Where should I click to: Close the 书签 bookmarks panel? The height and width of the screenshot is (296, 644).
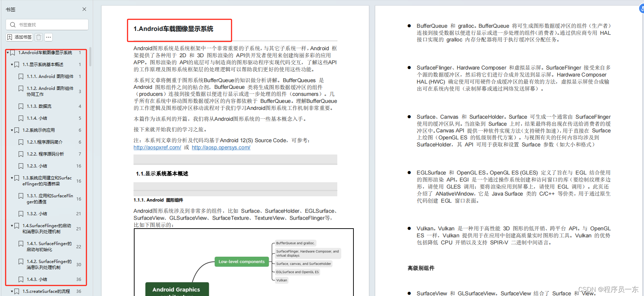[x=84, y=9]
